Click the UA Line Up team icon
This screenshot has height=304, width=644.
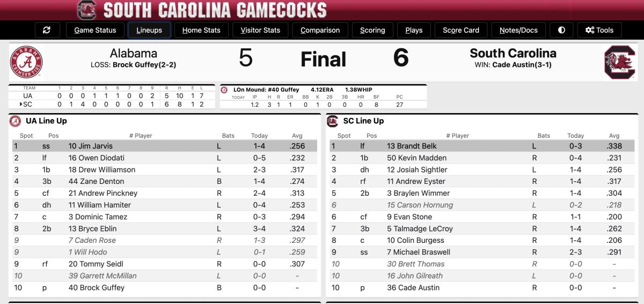16,121
